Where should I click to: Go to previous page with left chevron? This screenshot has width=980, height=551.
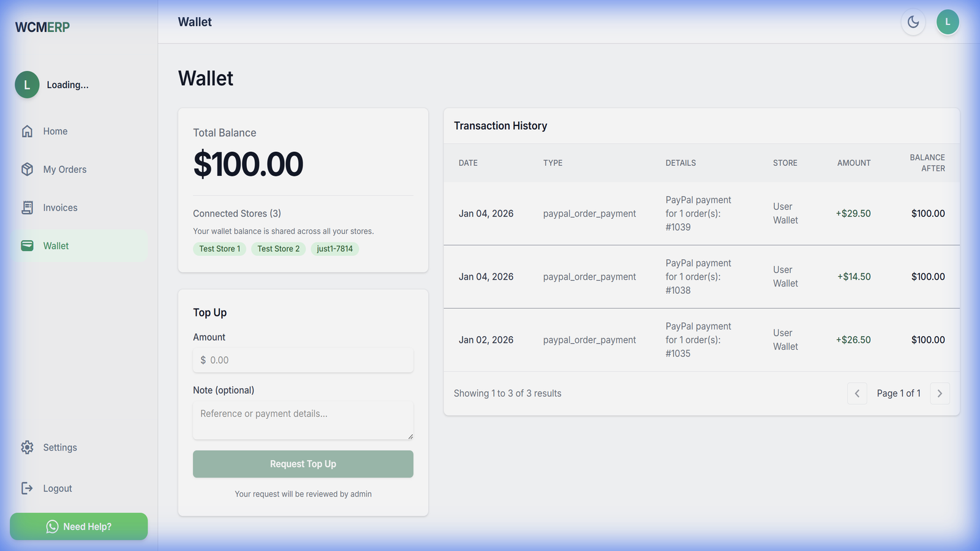click(x=857, y=393)
